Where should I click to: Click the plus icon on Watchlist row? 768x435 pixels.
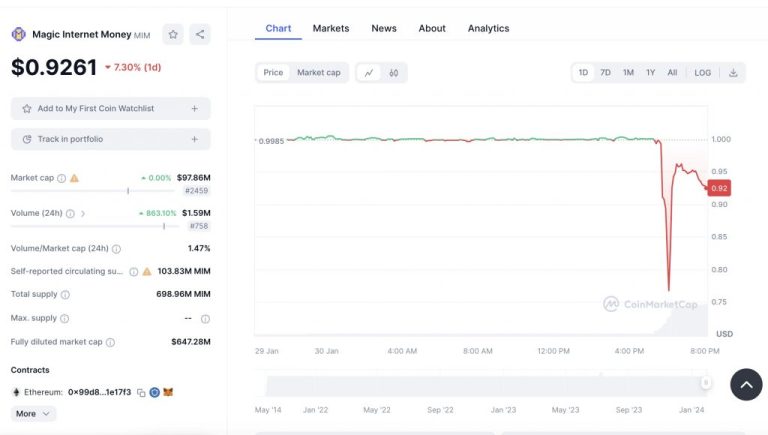194,108
